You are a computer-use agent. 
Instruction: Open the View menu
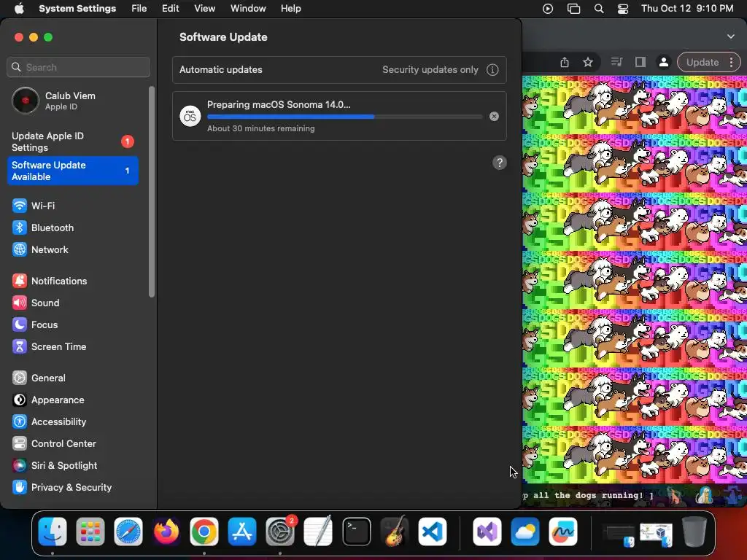click(x=204, y=9)
